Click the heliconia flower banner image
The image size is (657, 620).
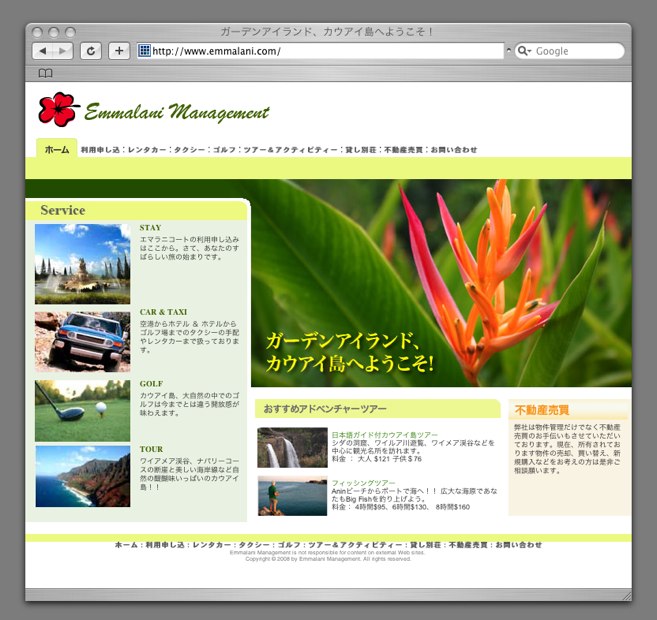coord(441,283)
